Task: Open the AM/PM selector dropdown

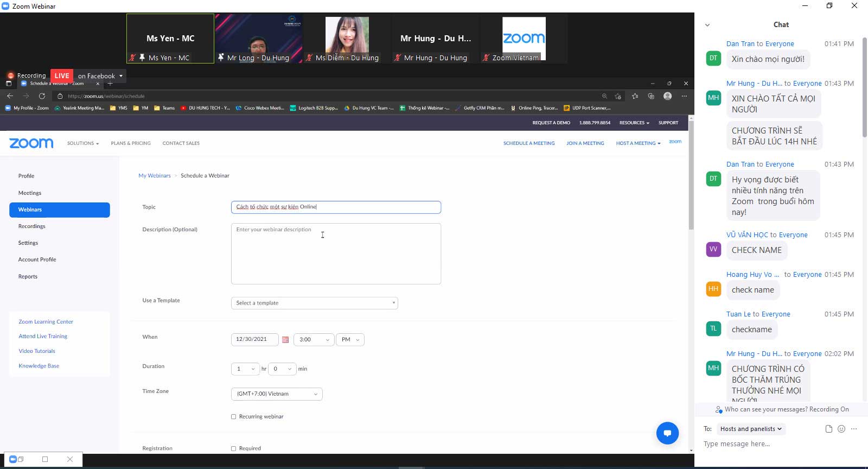Action: point(350,340)
